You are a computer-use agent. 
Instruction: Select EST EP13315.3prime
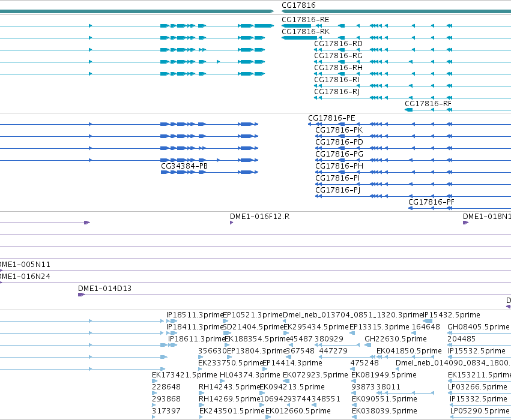click(379, 327)
